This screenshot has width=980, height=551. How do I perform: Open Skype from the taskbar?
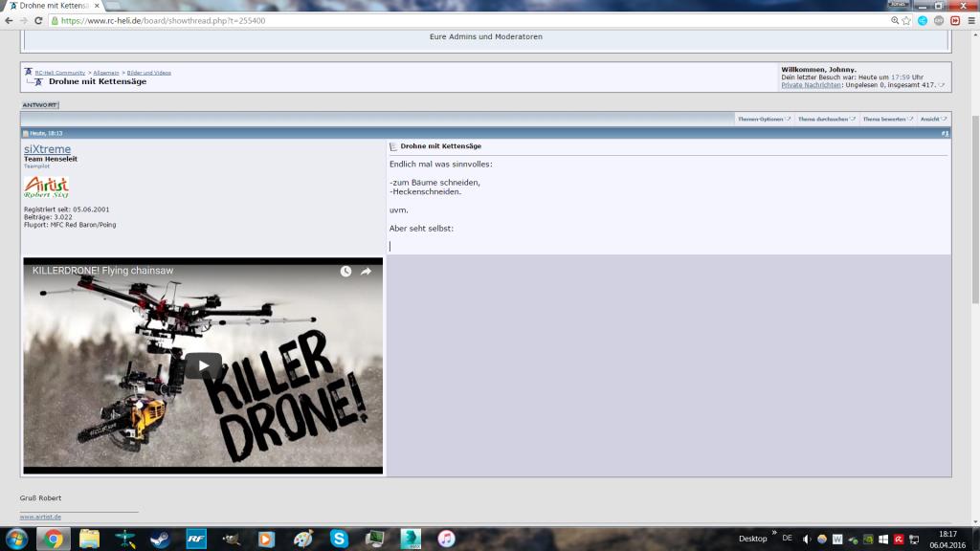coord(339,539)
